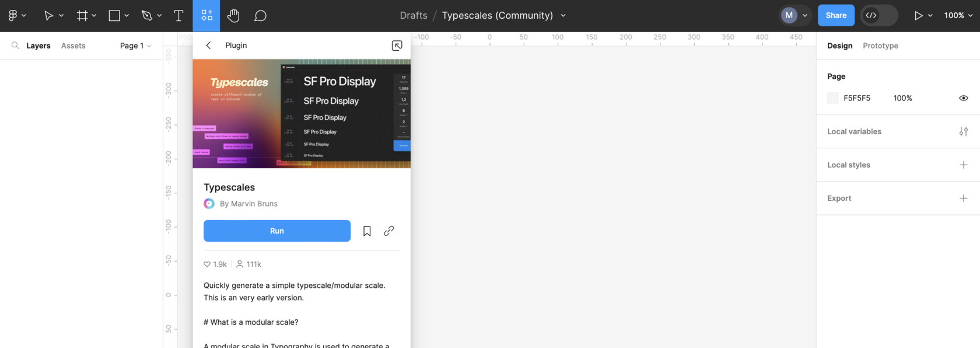This screenshot has width=980, height=348.
Task: Toggle Dev Mode switch
Action: click(x=879, y=16)
